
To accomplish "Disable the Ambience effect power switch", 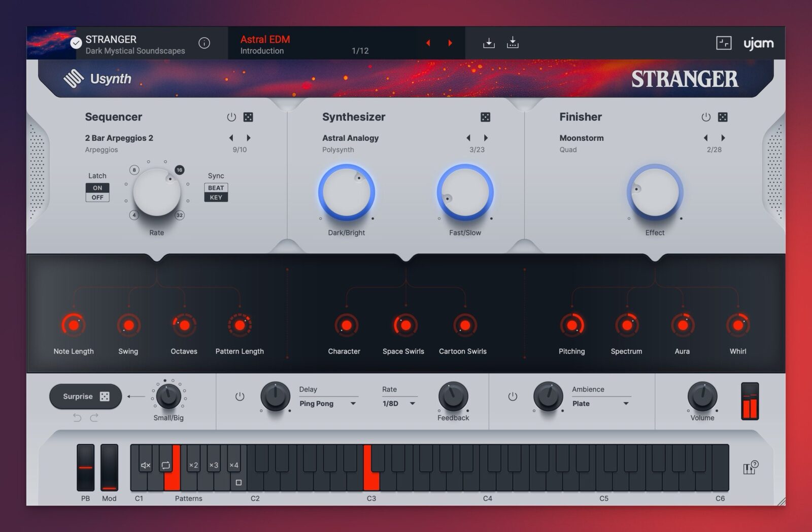I will [513, 397].
